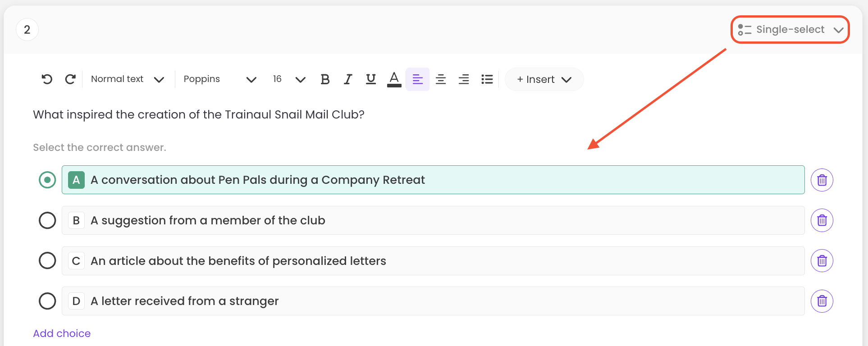Delete choice D with trash icon
The height and width of the screenshot is (346, 868).
822,301
